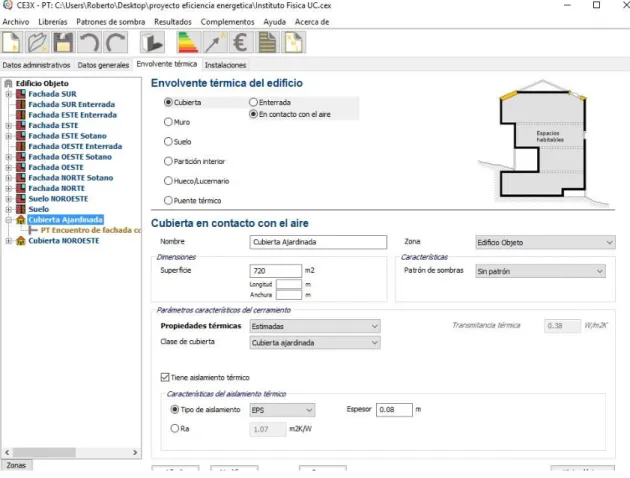
Task: Open improvement measures arrow icon
Action: coord(215,42)
